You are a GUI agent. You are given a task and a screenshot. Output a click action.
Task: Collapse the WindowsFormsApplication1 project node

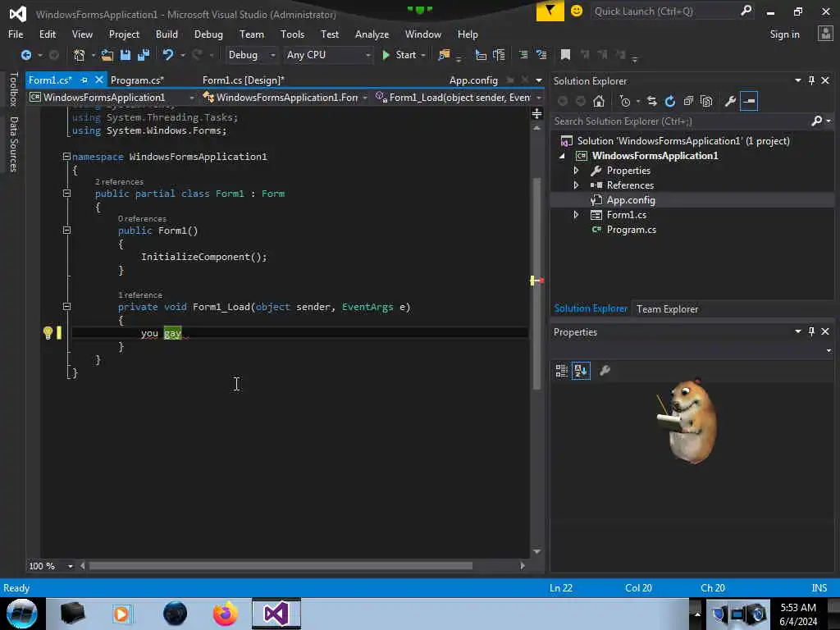(562, 156)
